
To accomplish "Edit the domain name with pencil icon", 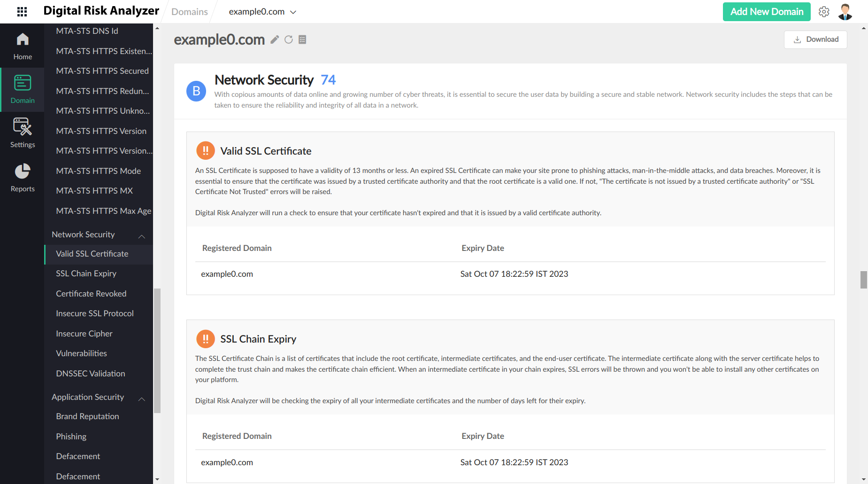I will tap(275, 39).
